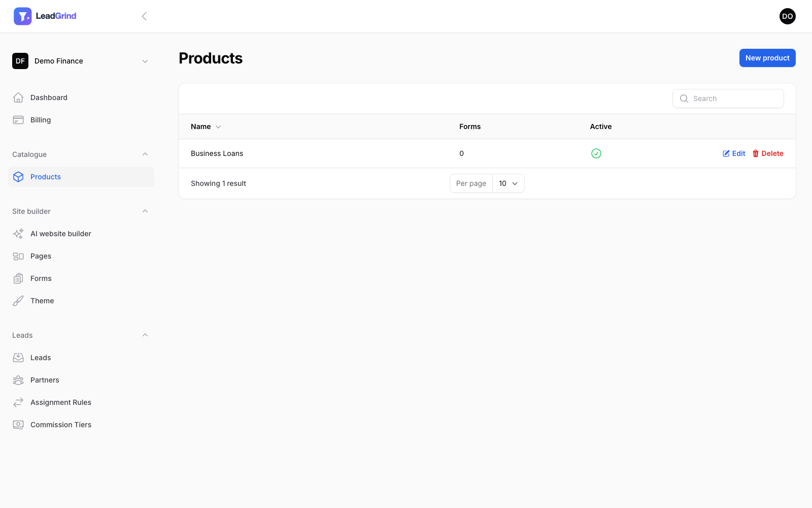Viewport: 812px width, 508px height.
Task: Select Products in sidebar
Action: click(x=81, y=177)
